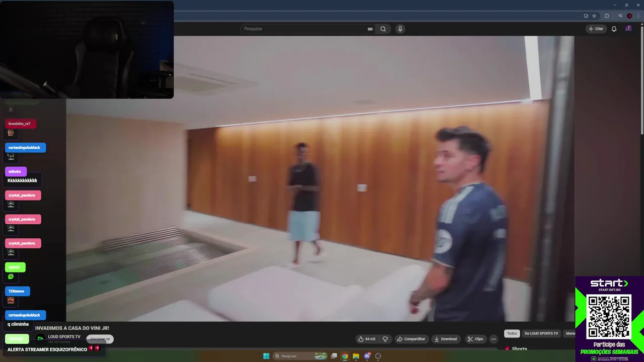The width and height of the screenshot is (644, 362).
Task: Select the Todos filter chip
Action: coord(512,333)
